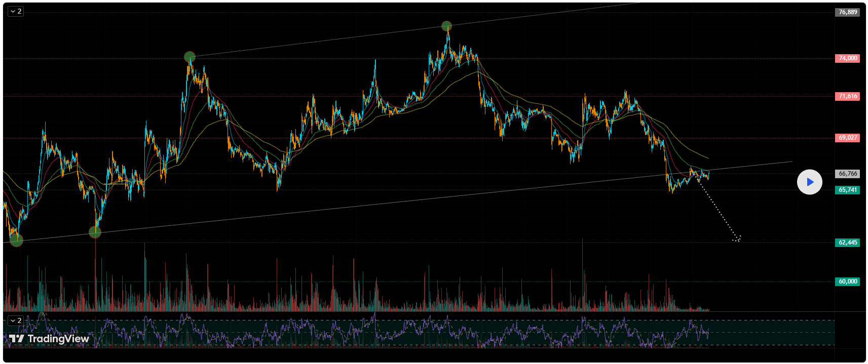Select the 71,616 red price level label

click(x=847, y=96)
